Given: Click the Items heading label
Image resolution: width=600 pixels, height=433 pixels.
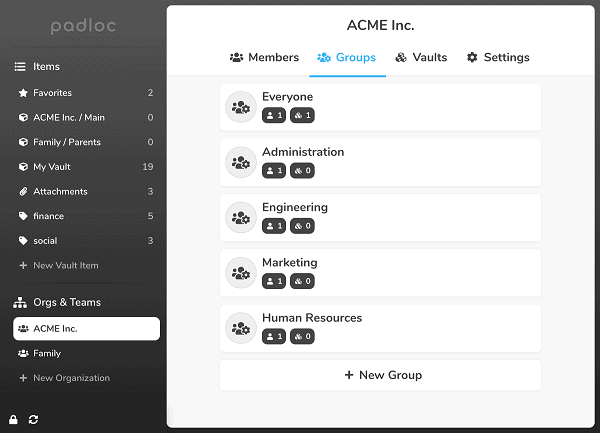Looking at the screenshot, I should (46, 67).
